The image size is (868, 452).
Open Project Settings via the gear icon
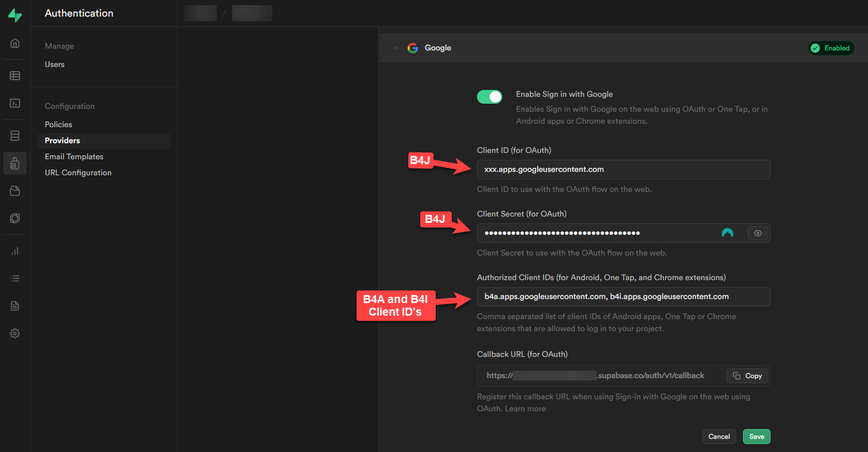(14, 333)
